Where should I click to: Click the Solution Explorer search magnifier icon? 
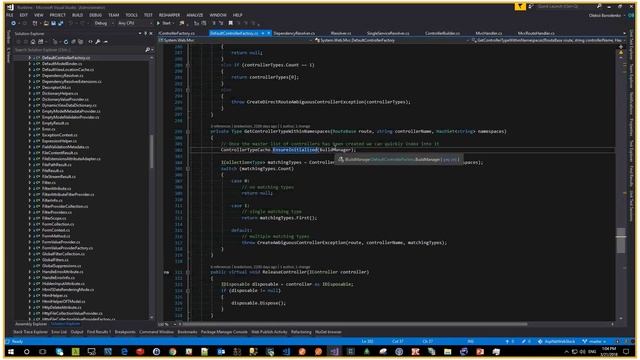147,50
